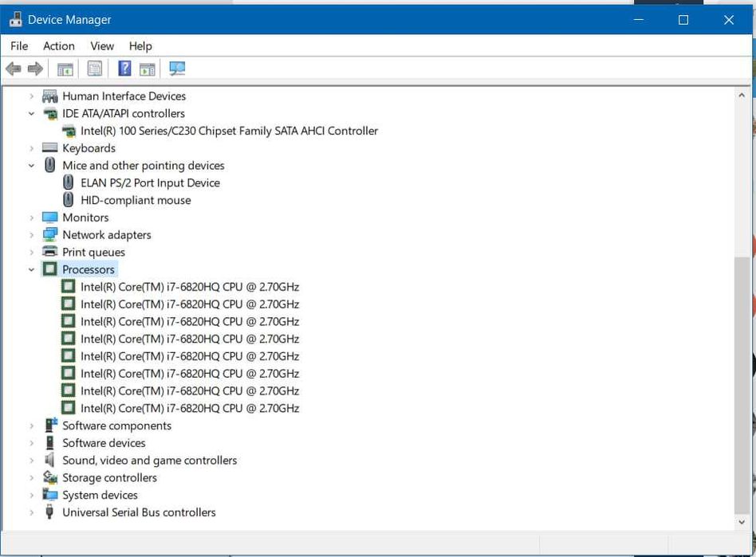The image size is (756, 557).
Task: Expand the Human Interface Devices node
Action: 31,96
